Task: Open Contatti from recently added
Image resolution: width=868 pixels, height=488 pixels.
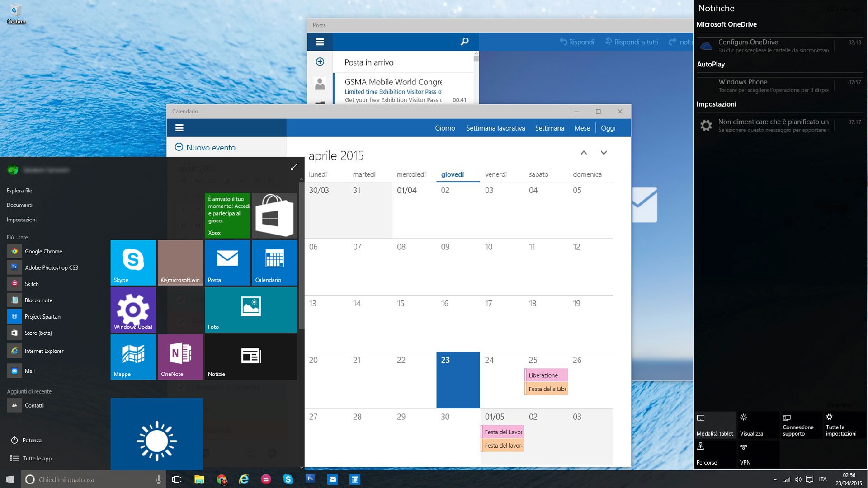Action: [26, 405]
